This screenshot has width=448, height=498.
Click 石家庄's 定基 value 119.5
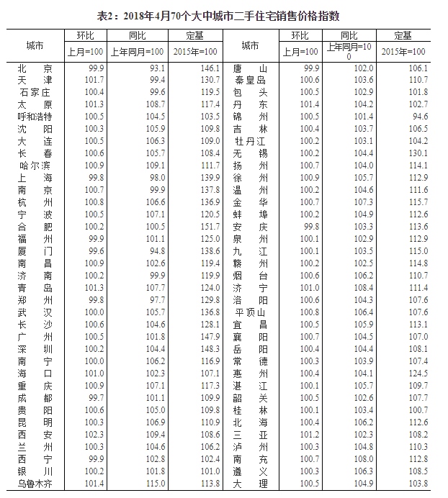[210, 92]
